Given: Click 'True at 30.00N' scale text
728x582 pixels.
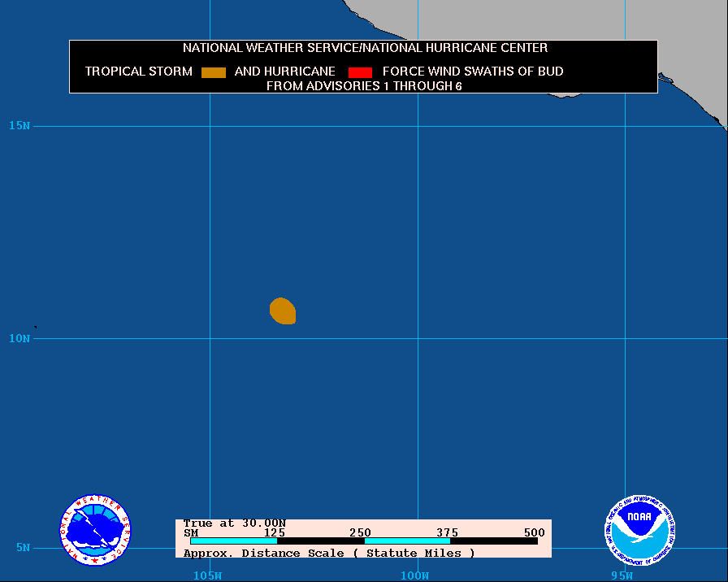Looking at the screenshot, I should 235,523.
